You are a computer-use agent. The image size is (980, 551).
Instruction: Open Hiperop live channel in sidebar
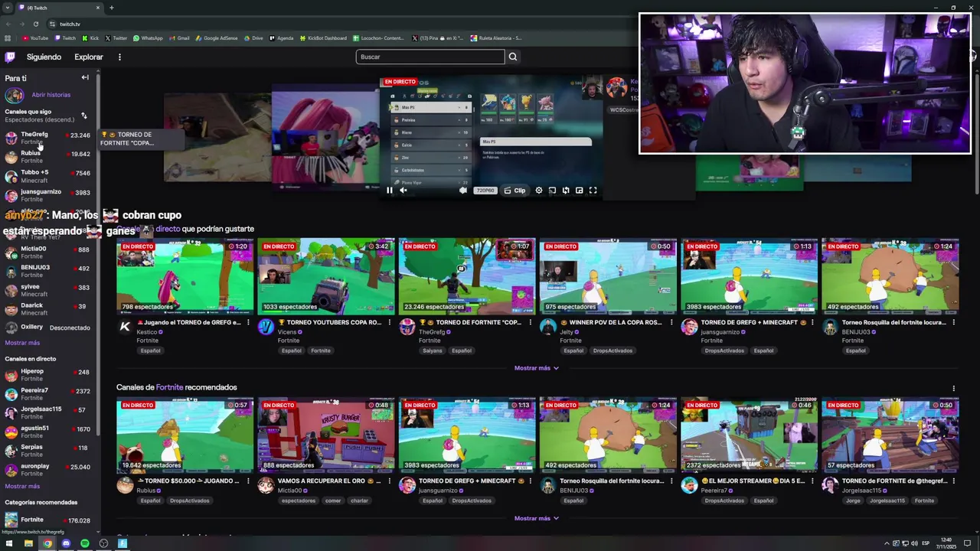click(x=50, y=375)
